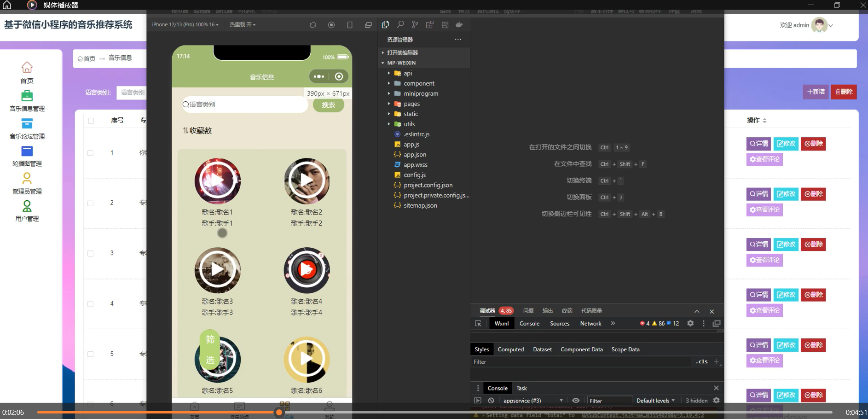Open the extensions icon in editor sidebar
This screenshot has height=419, width=868.
(x=430, y=24)
